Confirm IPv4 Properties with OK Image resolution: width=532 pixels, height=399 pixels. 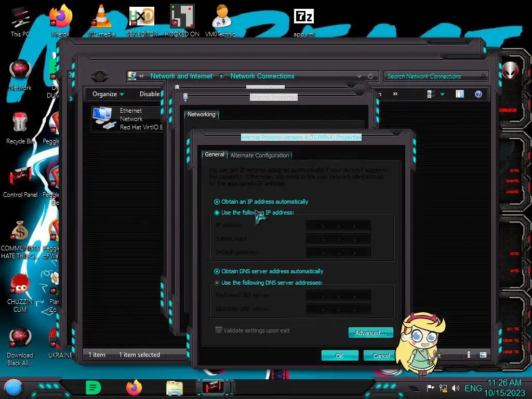click(340, 355)
